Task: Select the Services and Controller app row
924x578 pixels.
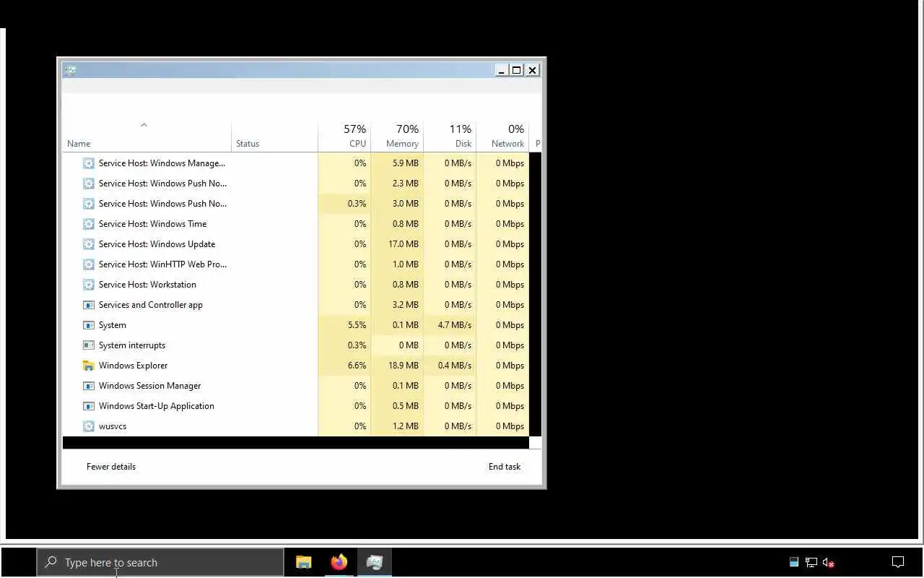Action: pos(296,305)
